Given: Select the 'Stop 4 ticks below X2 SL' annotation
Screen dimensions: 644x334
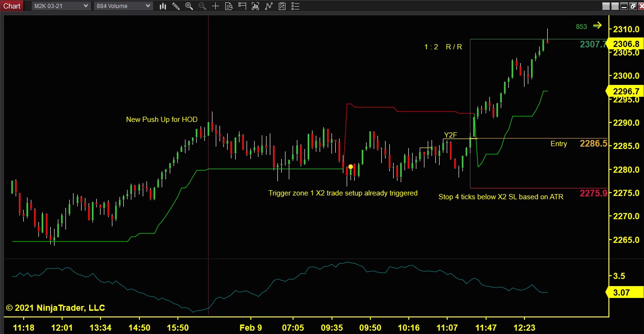Looking at the screenshot, I should pos(501,196).
